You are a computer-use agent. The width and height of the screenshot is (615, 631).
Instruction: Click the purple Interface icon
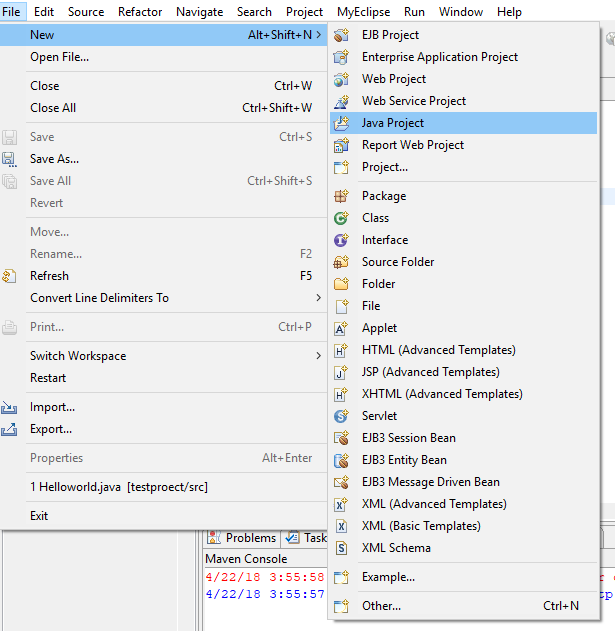341,240
